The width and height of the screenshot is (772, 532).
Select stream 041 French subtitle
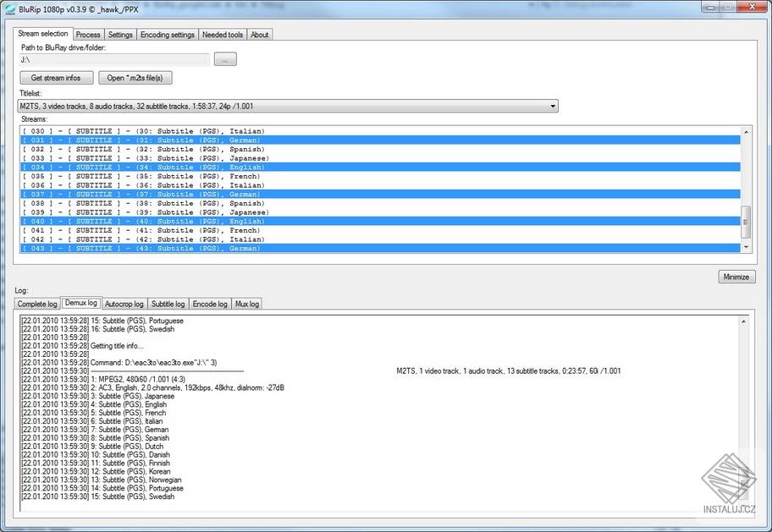tap(379, 230)
